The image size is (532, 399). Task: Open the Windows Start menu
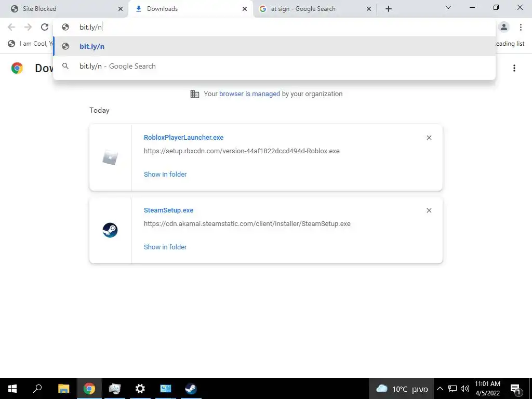tap(12, 389)
